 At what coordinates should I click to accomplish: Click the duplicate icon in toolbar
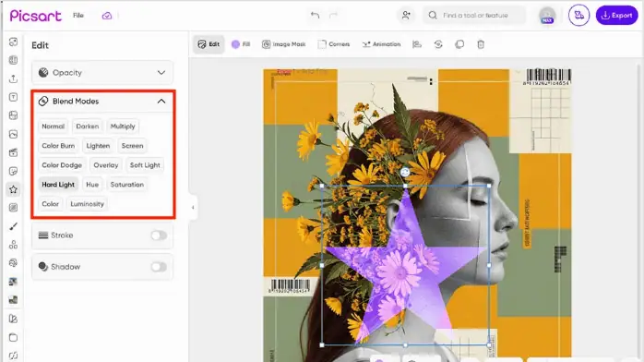tap(459, 44)
